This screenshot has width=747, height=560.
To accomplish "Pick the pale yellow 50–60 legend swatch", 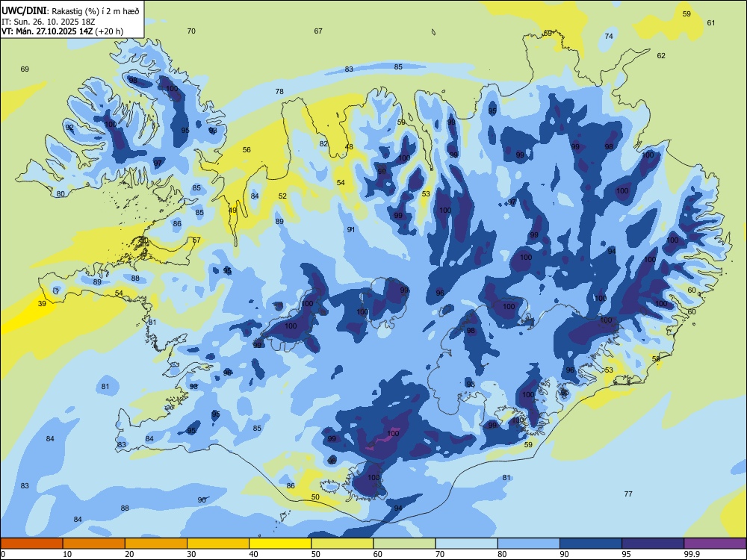I will click(342, 544).
